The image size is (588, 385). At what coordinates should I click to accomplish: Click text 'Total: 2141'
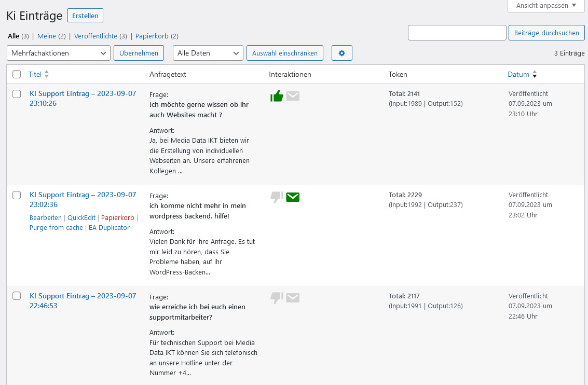pos(404,94)
